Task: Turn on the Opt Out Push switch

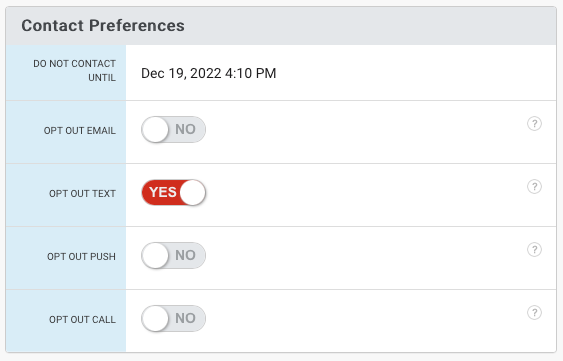Action: point(173,255)
